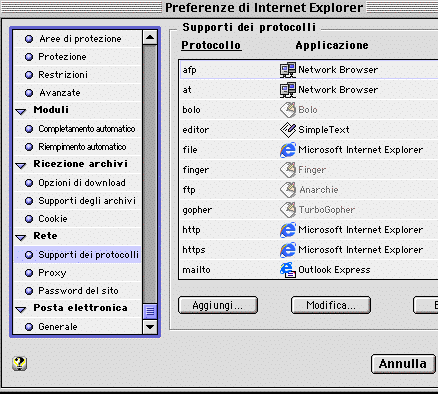This screenshot has height=394, width=438.
Task: Click the Outlook Express application name
Action: pyautogui.click(x=334, y=270)
